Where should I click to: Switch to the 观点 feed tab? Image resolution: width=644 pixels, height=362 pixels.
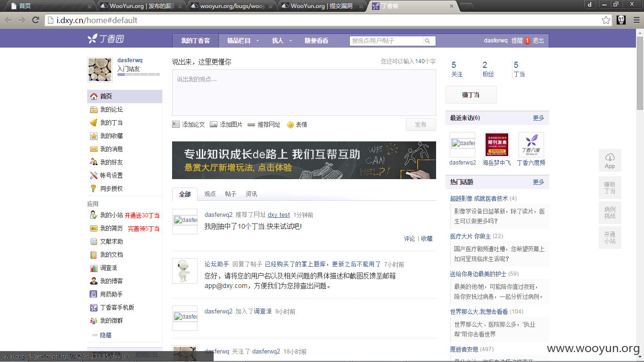[210, 194]
